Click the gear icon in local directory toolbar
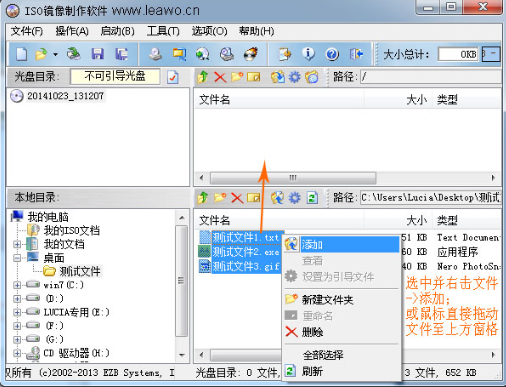Viewport: 506px width, 387px height. coord(295,198)
